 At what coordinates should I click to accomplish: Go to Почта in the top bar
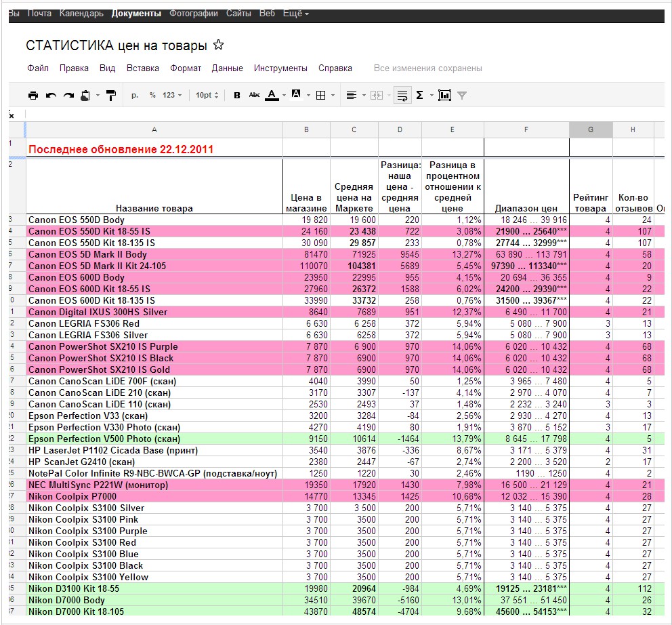pos(39,14)
